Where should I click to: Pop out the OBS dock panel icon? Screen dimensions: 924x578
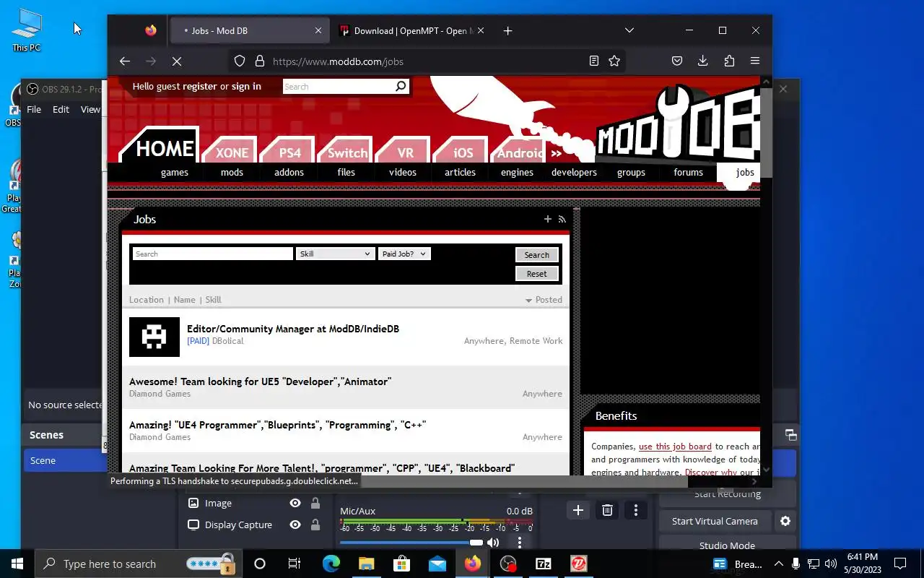pos(791,435)
